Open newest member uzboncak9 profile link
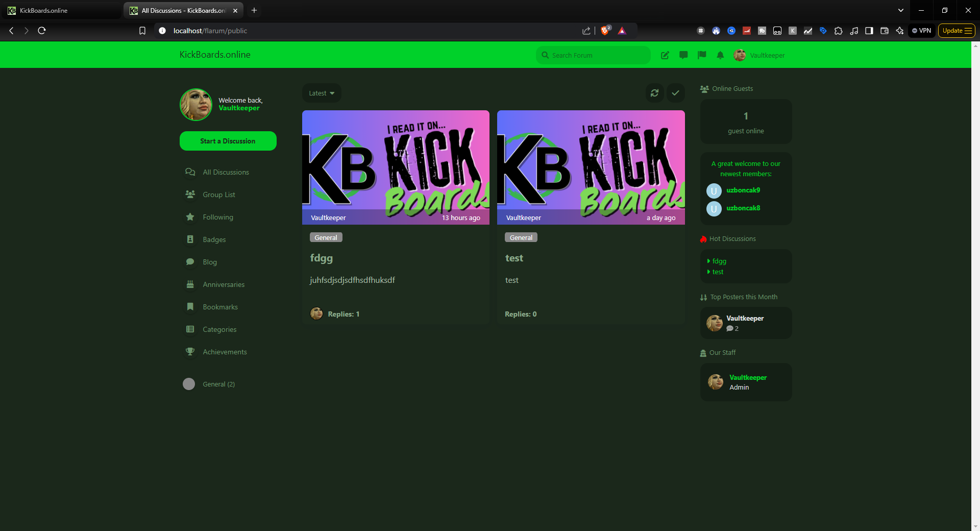980x531 pixels. click(743, 190)
